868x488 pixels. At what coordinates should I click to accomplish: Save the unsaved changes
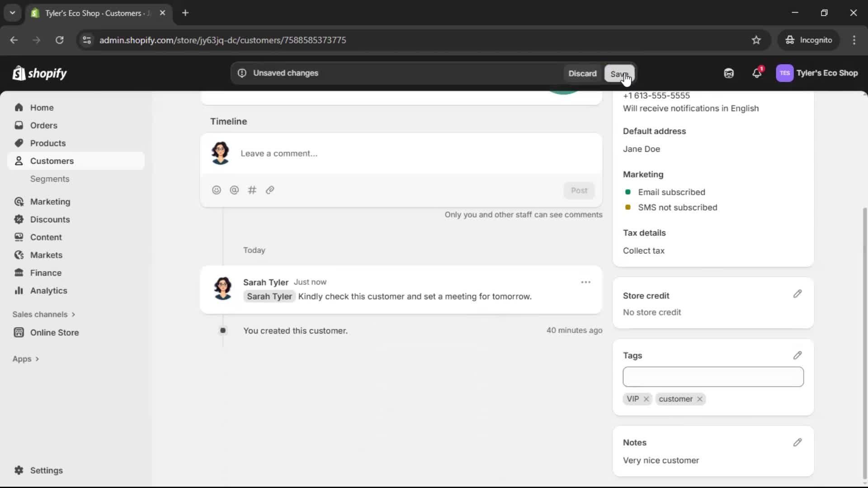(619, 74)
